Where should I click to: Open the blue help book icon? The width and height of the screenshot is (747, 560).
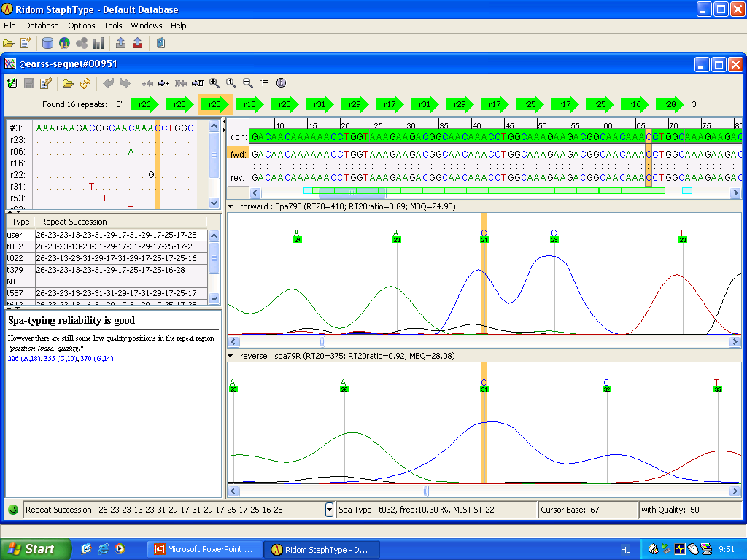160,43
